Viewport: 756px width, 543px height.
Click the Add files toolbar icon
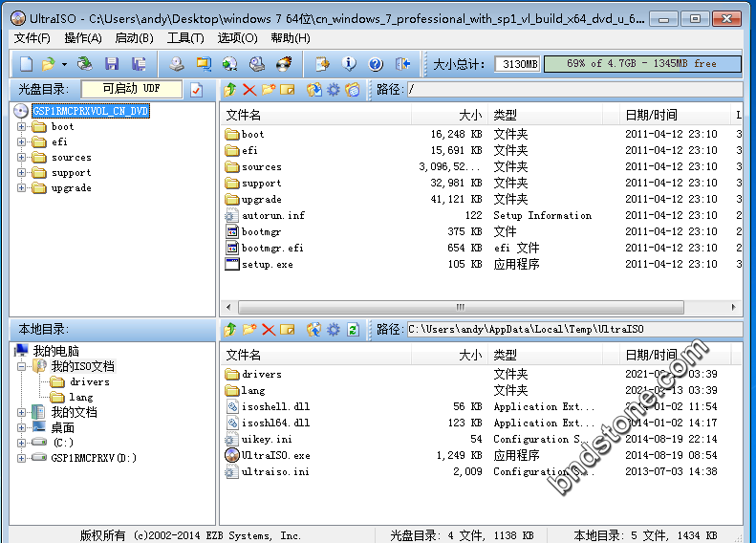tap(322, 64)
